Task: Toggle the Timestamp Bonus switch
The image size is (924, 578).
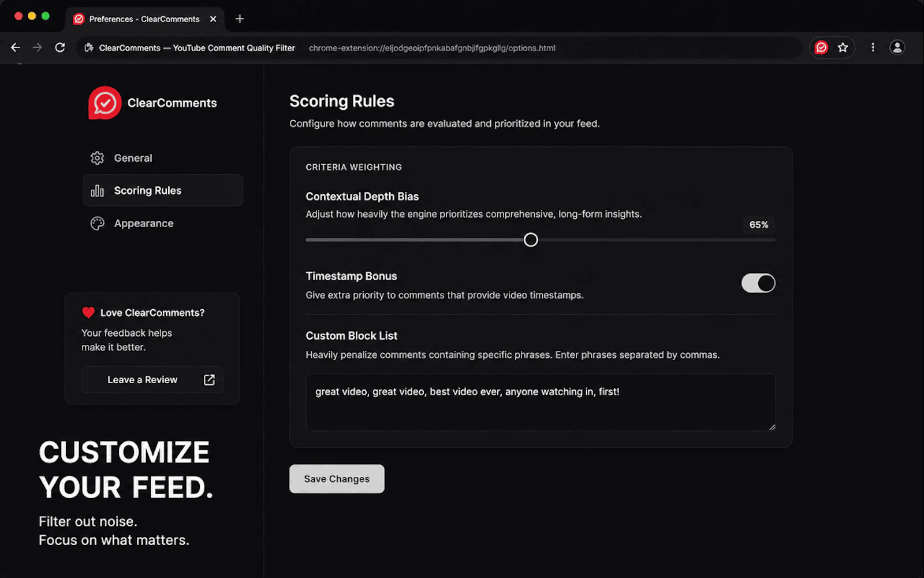Action: 758,283
